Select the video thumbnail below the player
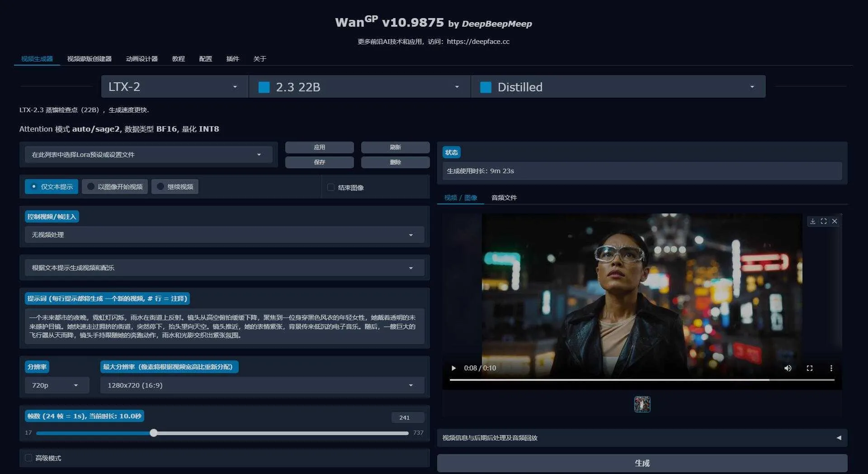Viewport: 868px width, 474px height. coord(642,404)
